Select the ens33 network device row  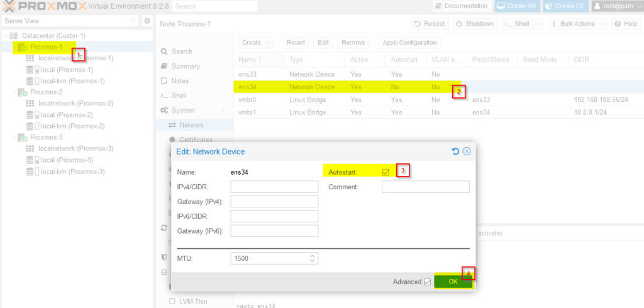pyautogui.click(x=438, y=74)
